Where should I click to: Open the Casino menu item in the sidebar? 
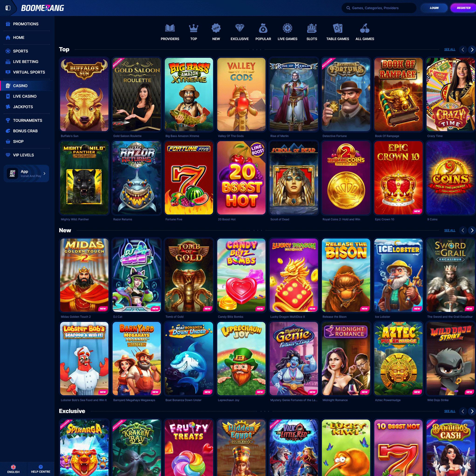[x=27, y=86]
